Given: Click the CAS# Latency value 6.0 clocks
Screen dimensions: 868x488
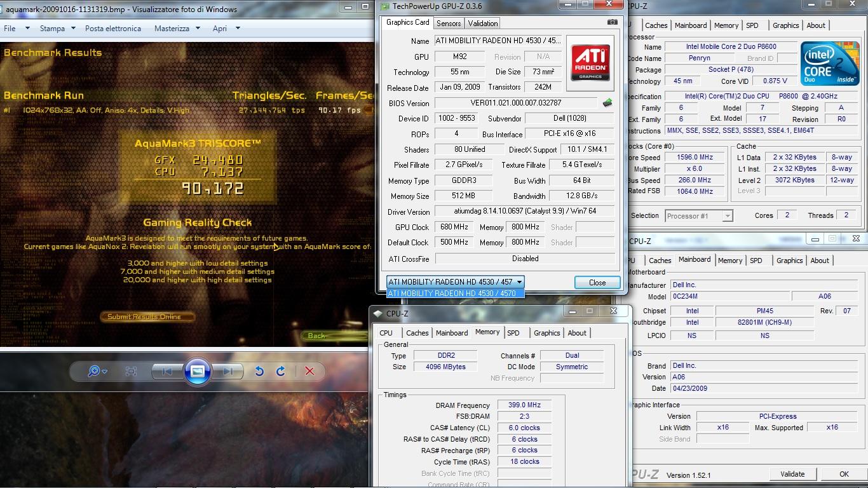Looking at the screenshot, I should [524, 428].
